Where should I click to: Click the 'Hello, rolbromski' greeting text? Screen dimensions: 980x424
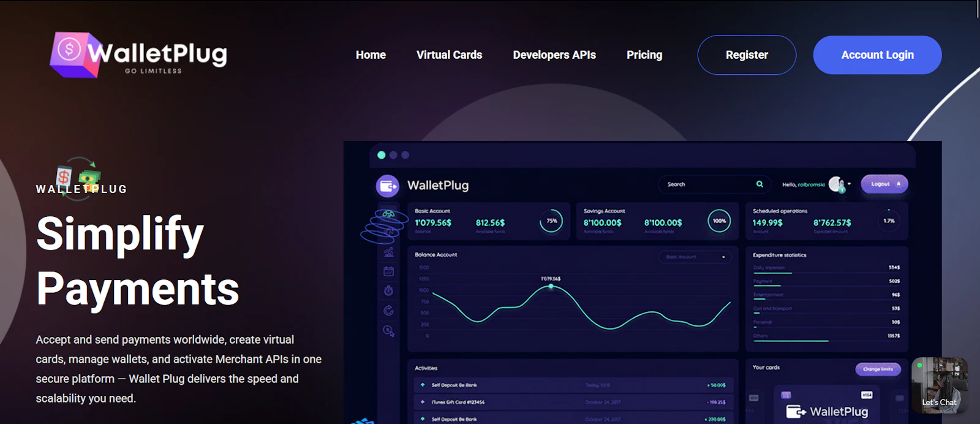coord(804,184)
